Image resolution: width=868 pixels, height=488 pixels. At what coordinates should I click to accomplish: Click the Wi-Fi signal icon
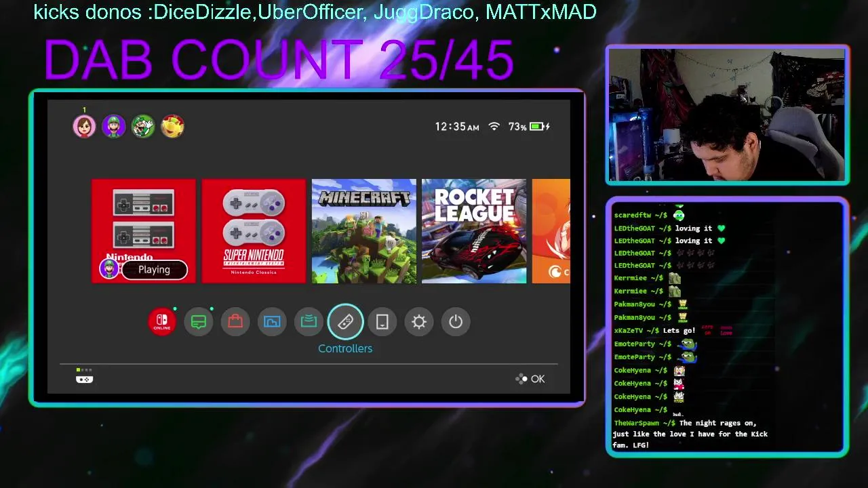[494, 127]
